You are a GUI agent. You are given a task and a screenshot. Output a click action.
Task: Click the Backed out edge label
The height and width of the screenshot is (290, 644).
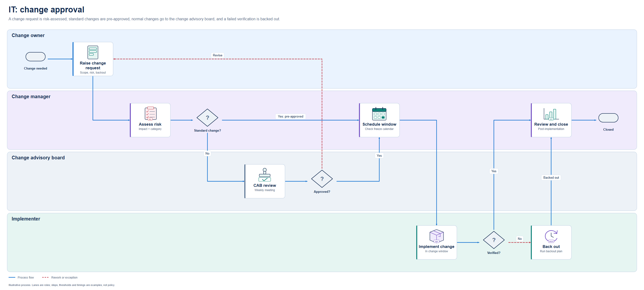551,177
